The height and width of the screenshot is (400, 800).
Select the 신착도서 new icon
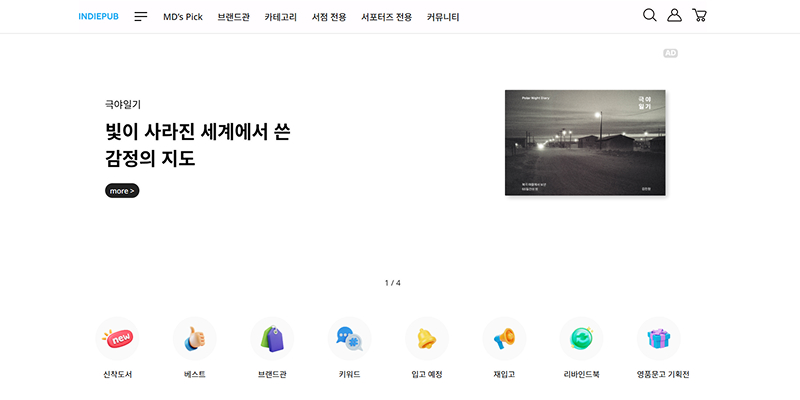[x=117, y=339]
